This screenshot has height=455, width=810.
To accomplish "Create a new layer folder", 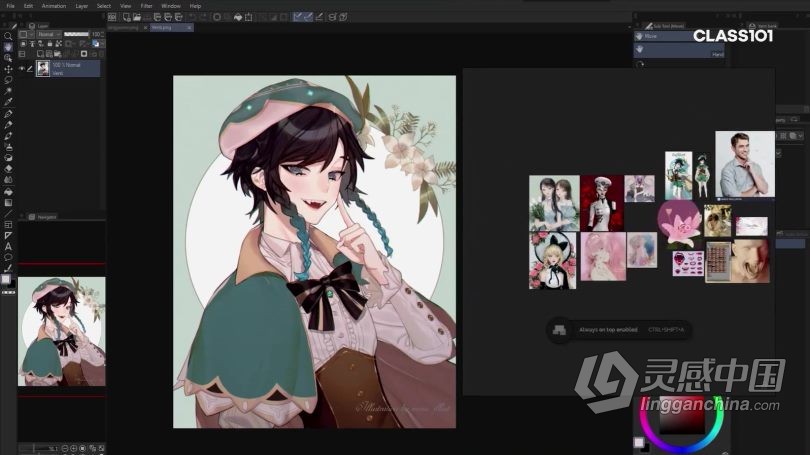I will tap(57, 54).
